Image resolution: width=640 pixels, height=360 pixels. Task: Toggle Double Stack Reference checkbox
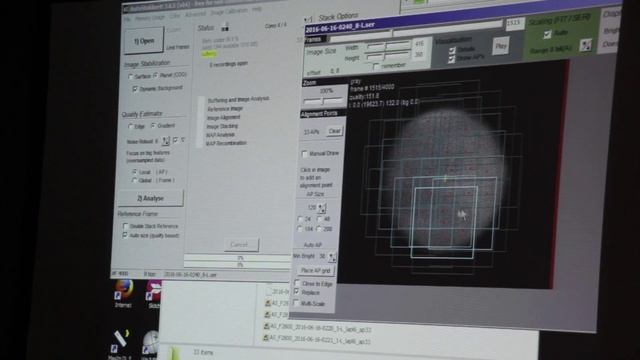tap(125, 226)
